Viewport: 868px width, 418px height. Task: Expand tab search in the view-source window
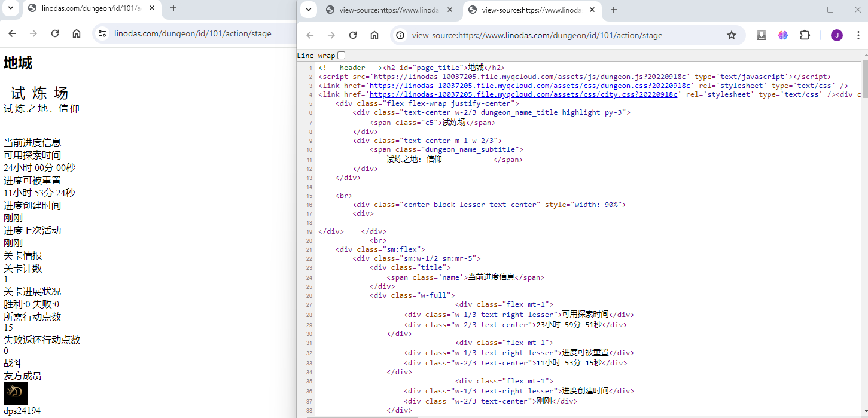(309, 10)
